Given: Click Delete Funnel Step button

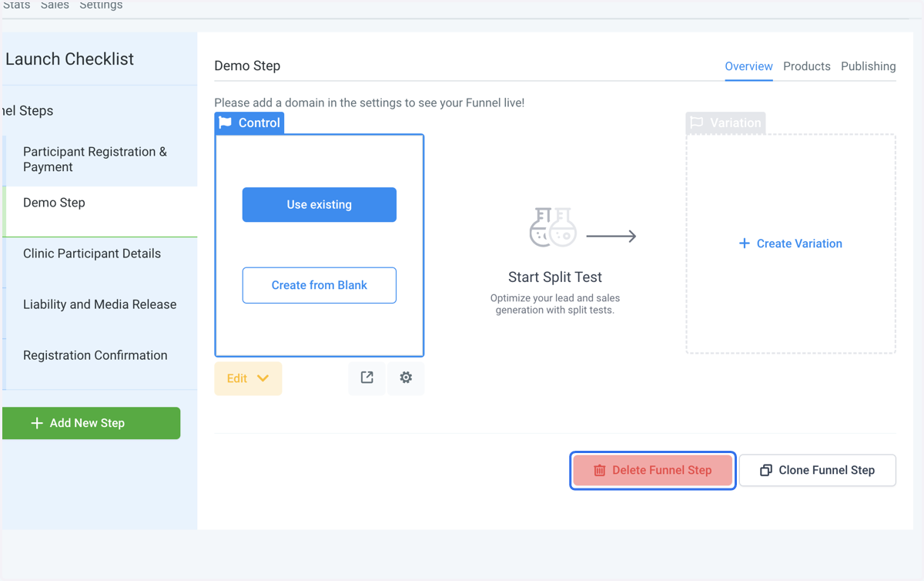Looking at the screenshot, I should coord(653,470).
